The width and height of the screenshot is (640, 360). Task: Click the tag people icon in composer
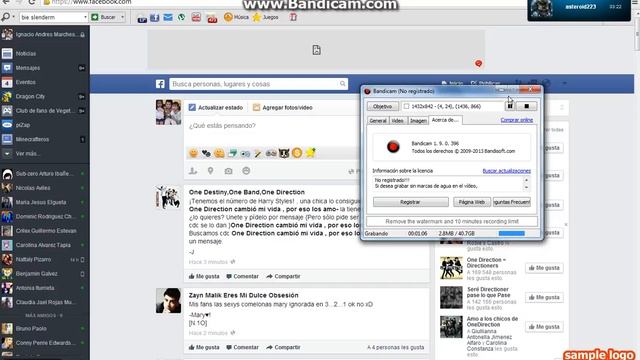193,171
